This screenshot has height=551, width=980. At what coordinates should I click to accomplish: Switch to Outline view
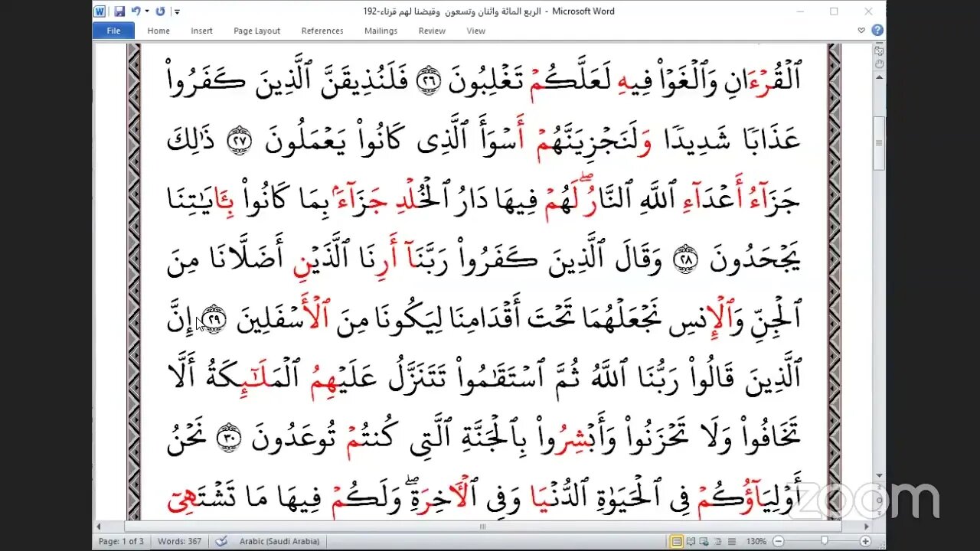pos(716,541)
